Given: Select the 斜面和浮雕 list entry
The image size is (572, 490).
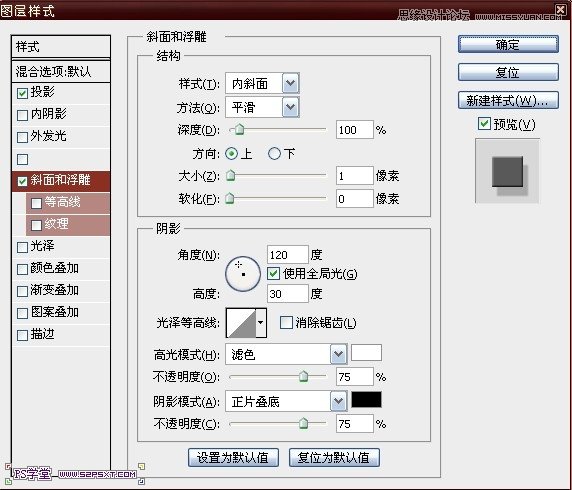Looking at the screenshot, I should (61, 181).
